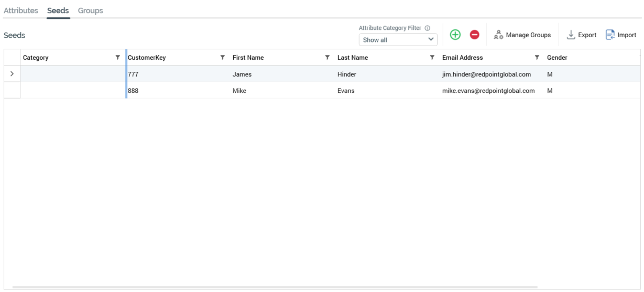
Task: Click the CustomerKey column filter icon
Action: tap(222, 58)
